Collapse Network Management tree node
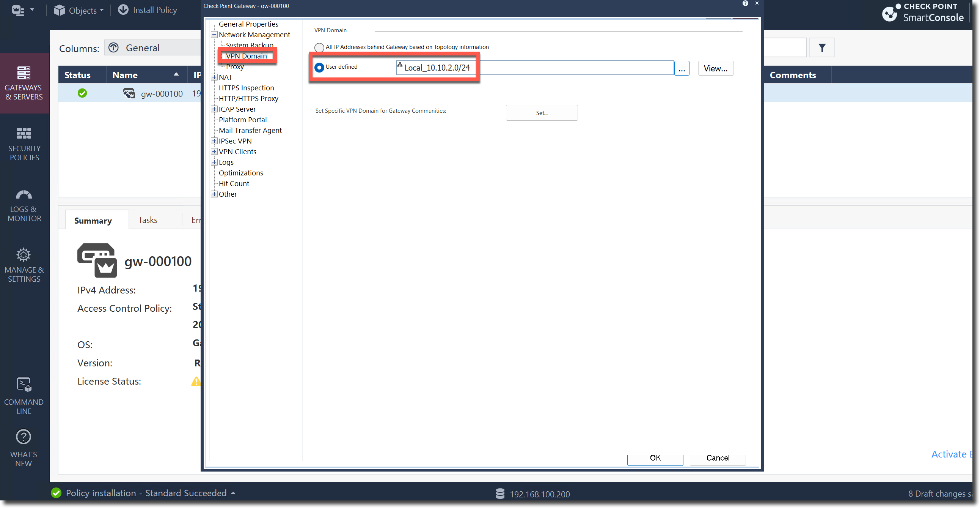This screenshot has height=508, width=980. [214, 35]
